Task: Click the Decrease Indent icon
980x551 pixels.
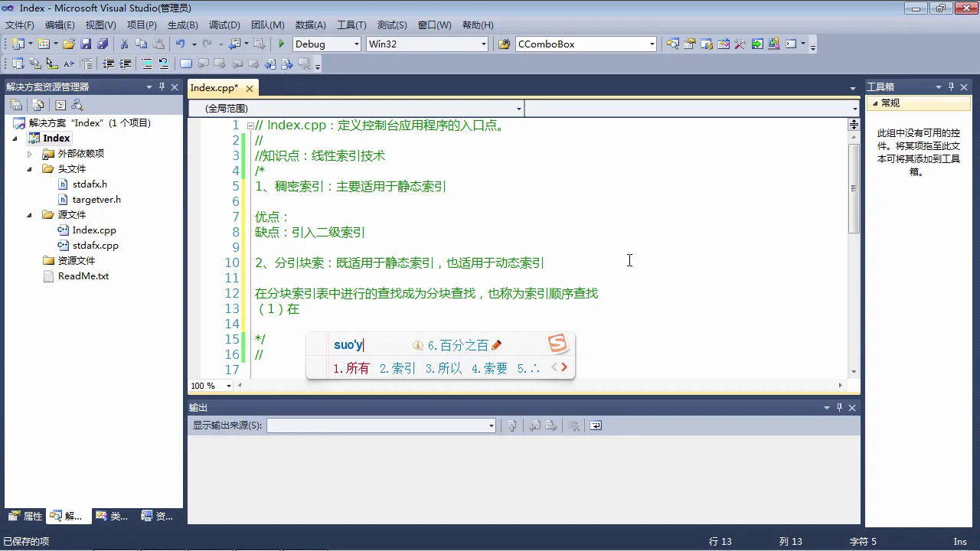Action: 109,64
